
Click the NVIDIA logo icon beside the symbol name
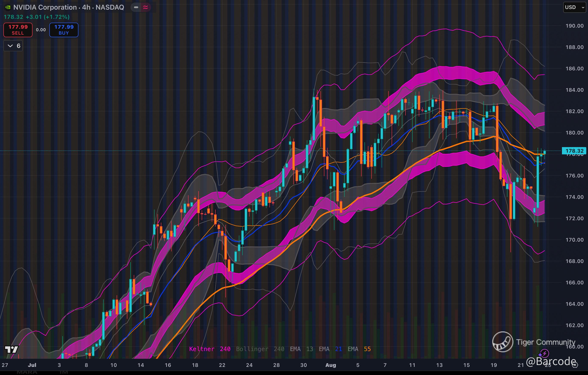coord(7,7)
